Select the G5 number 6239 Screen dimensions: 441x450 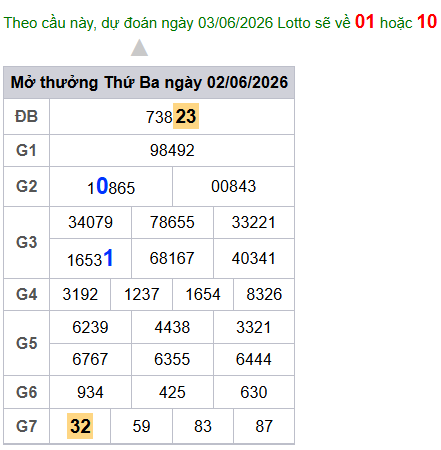[90, 327]
